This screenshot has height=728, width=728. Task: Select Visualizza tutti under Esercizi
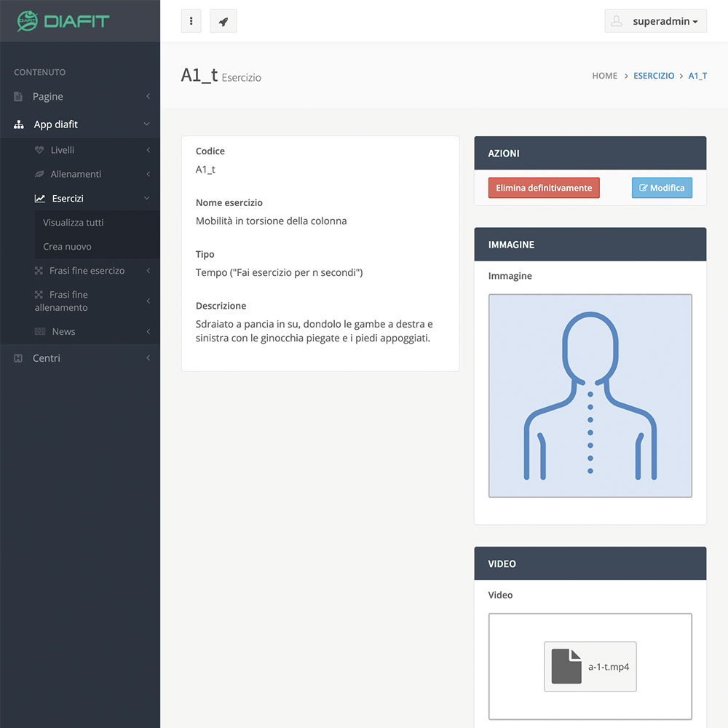(x=73, y=223)
